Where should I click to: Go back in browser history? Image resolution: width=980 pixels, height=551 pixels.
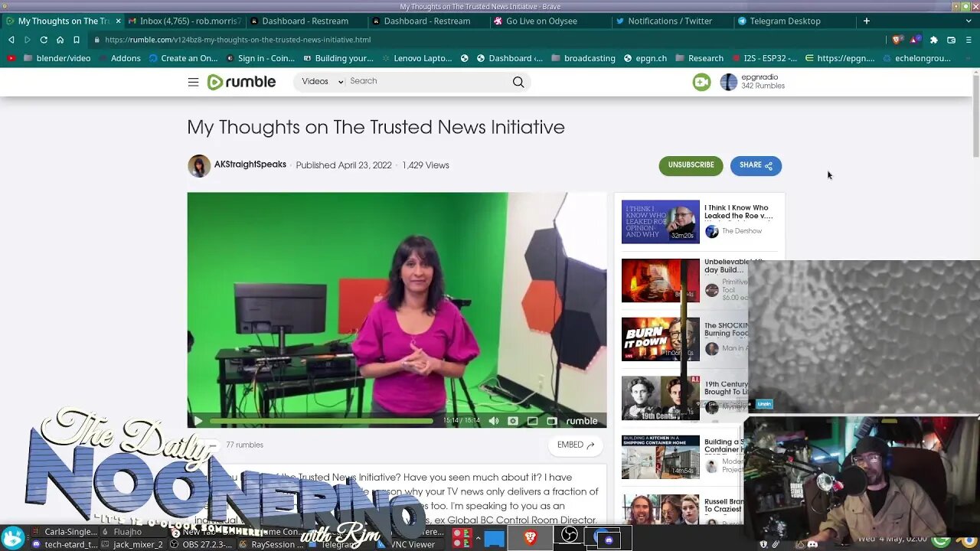tap(11, 40)
